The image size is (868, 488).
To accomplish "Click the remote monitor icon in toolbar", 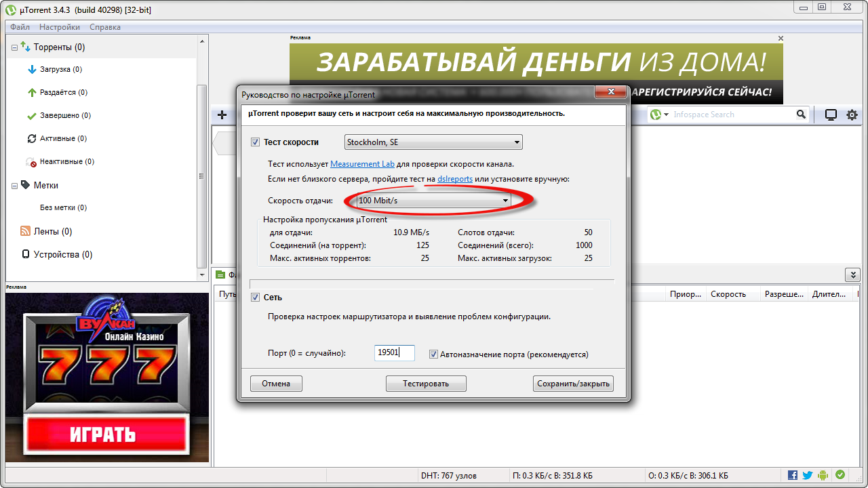I will 831,115.
